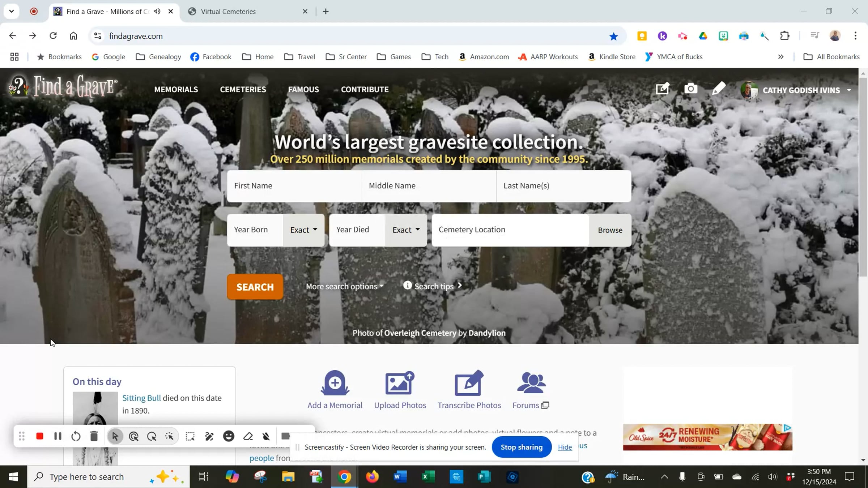This screenshot has width=868, height=488.
Task: Open the CONTRIBUTE menu
Action: (x=365, y=89)
